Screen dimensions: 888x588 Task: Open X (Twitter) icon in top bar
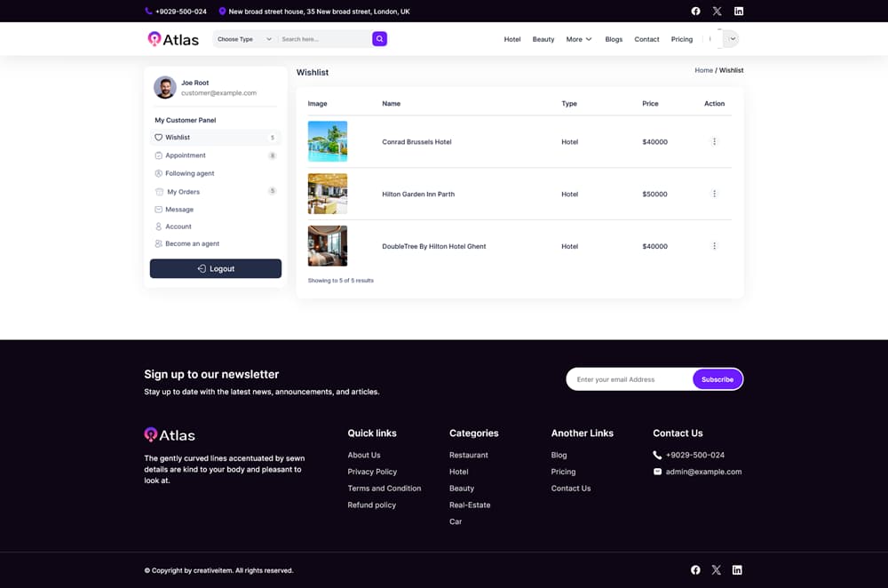717,11
